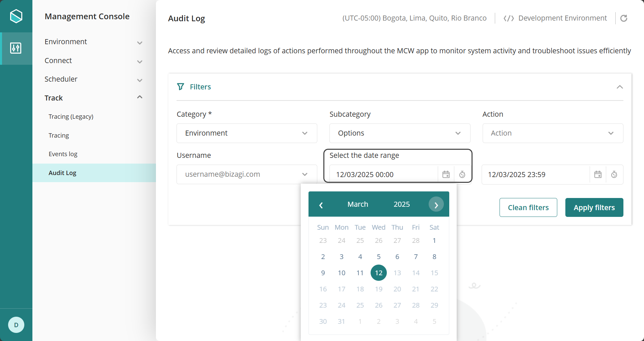644x341 pixels.
Task: Select highlighted day 12
Action: click(379, 273)
